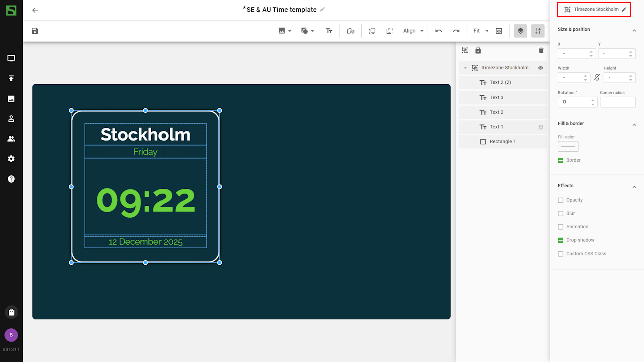Enable the Opacity checkbox

[561, 200]
